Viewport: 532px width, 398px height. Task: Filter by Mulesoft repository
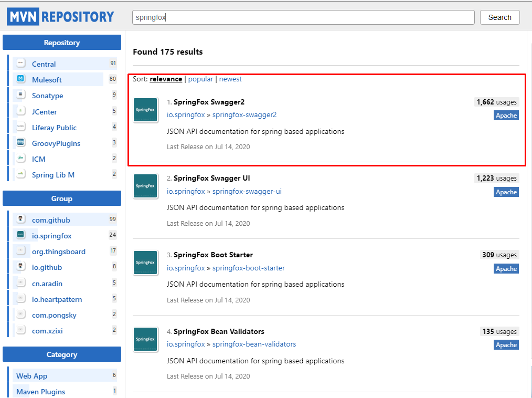[47, 80]
